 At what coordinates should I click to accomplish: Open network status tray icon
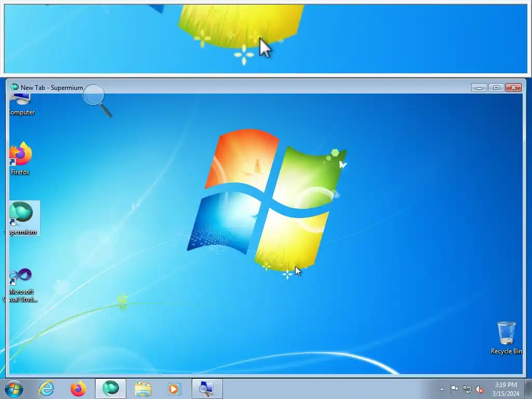(x=467, y=389)
